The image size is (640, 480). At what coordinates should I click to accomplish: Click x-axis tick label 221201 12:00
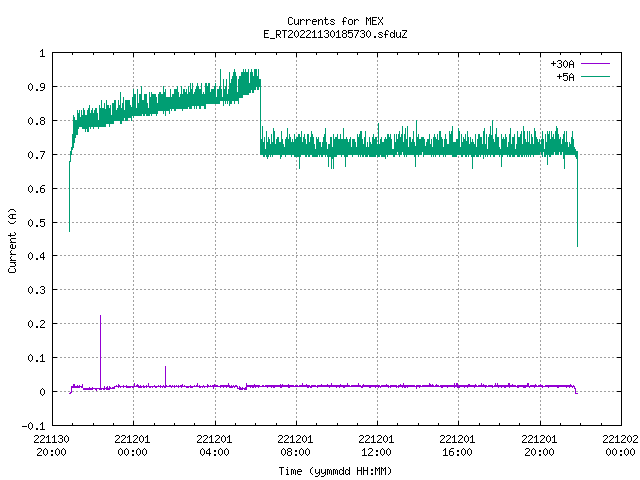[x=376, y=445]
